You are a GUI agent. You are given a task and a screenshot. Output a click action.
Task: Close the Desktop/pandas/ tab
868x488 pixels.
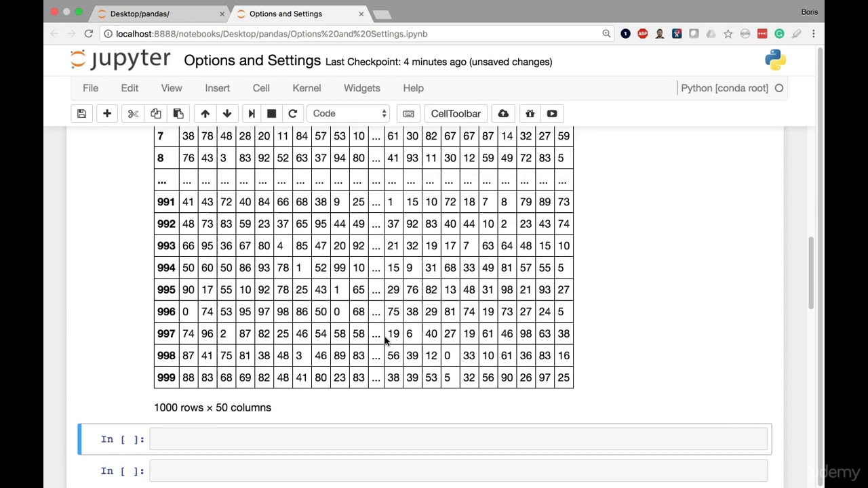click(222, 14)
